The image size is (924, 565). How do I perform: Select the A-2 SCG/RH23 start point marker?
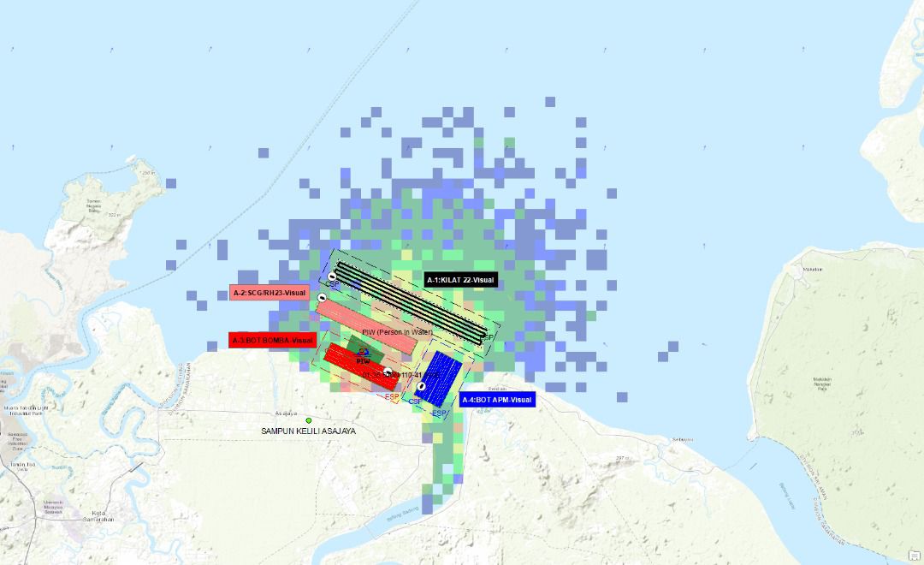tap(323, 298)
